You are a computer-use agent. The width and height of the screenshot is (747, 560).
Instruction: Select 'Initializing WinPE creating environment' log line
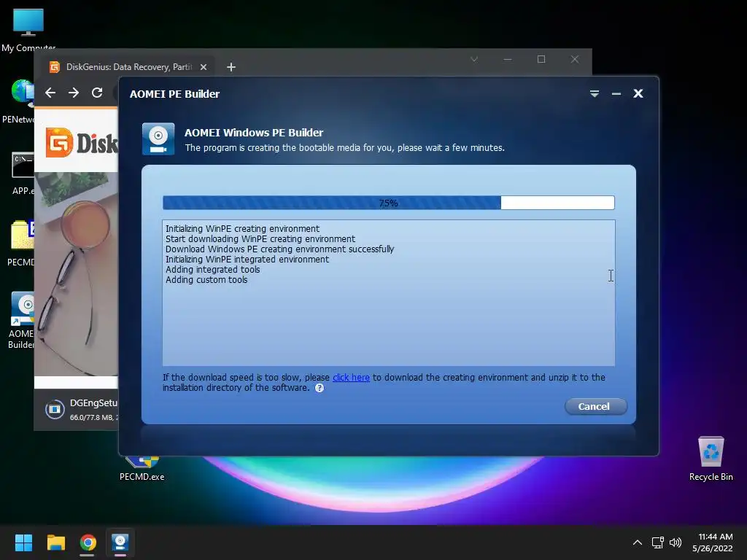pos(242,228)
